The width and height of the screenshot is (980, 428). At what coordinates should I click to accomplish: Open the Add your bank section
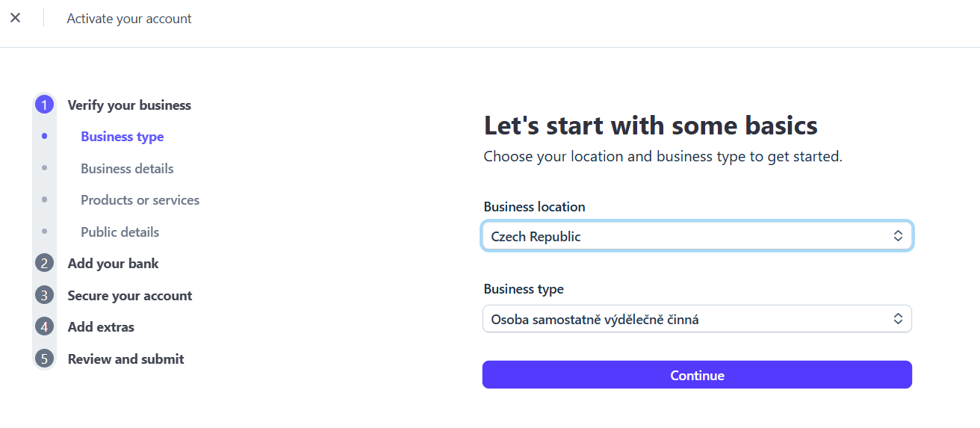click(113, 264)
